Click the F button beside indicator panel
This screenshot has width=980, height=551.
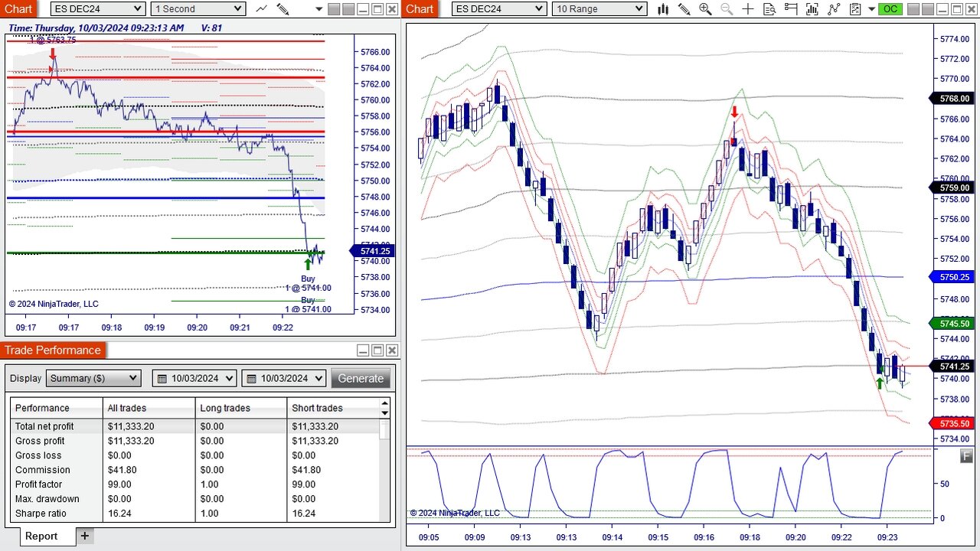966,457
